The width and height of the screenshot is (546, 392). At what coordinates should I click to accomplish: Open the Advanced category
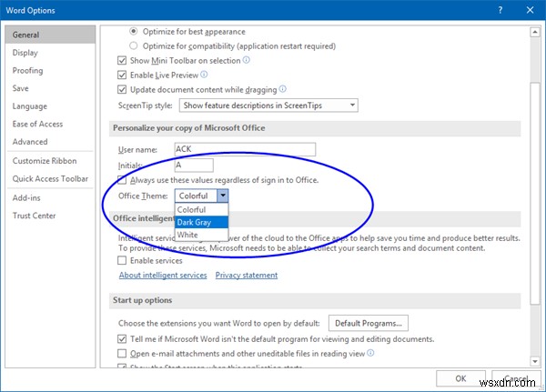click(x=50, y=142)
